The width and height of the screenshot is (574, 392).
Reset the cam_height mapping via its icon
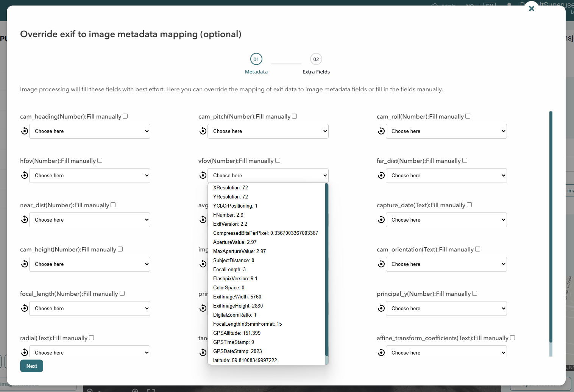click(x=25, y=264)
